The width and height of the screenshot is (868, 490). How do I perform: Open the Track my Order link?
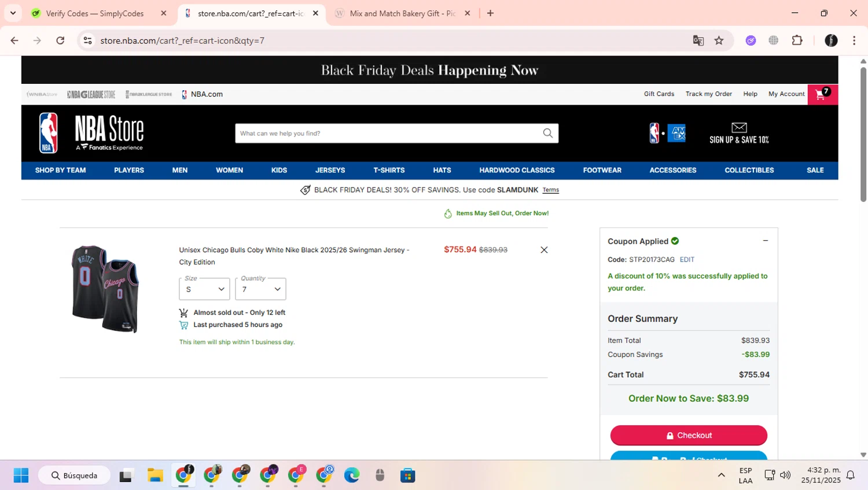(x=708, y=94)
